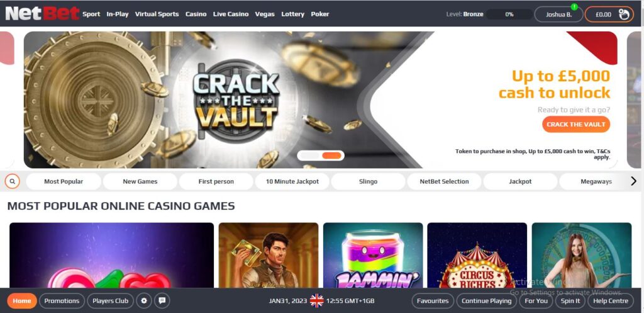
Task: Show the next banner slide peek
Action: pyautogui.click(x=634, y=100)
